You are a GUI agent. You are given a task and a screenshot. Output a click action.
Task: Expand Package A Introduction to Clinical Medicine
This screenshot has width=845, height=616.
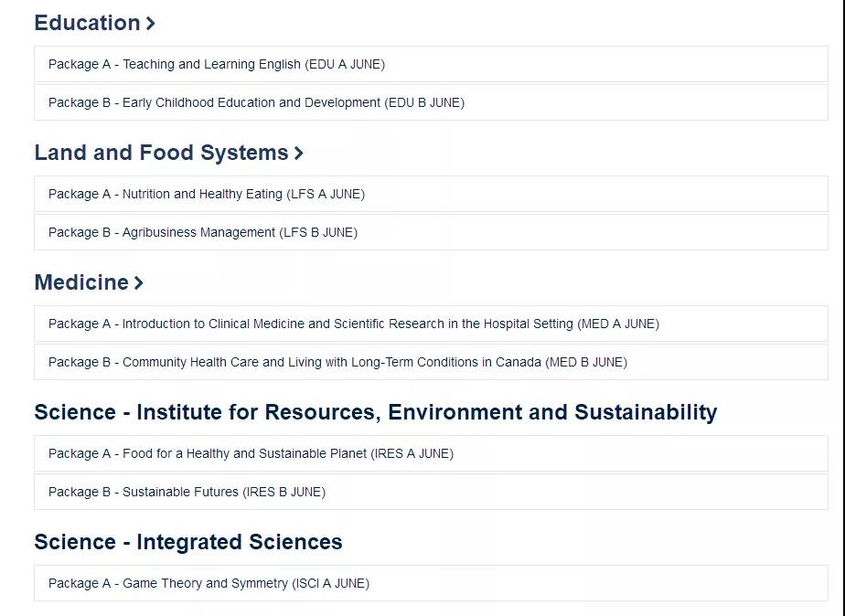431,324
